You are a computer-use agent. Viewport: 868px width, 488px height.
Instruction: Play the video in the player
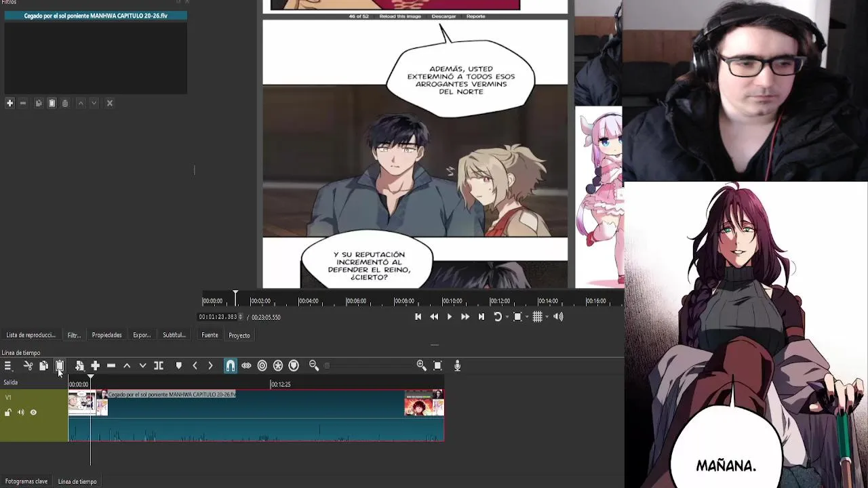coord(449,317)
